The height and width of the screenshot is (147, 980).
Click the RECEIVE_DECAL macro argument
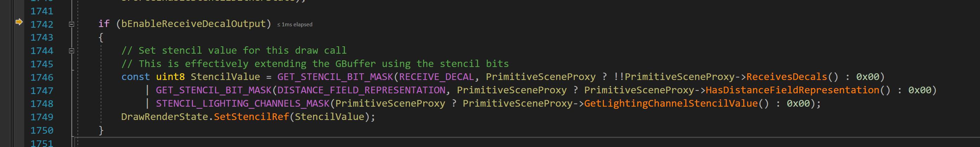tap(437, 77)
